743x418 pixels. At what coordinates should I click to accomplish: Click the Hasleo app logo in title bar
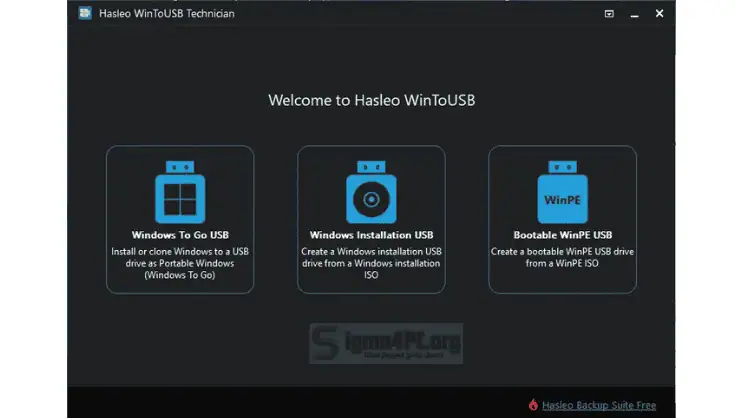click(x=85, y=13)
